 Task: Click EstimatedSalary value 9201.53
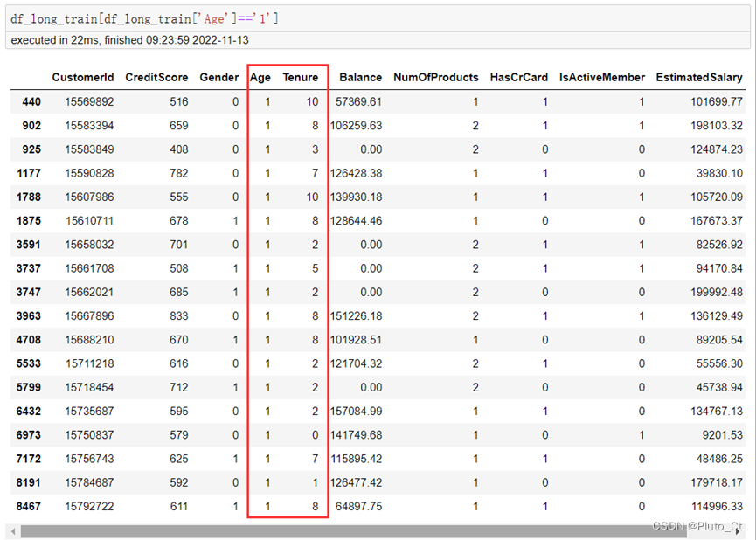pos(722,435)
